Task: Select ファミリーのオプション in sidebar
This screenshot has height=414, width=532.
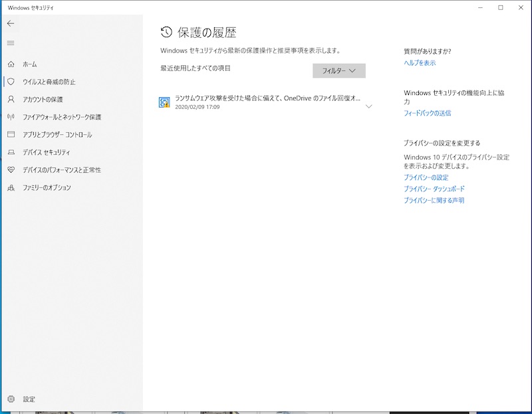Action: (x=47, y=187)
